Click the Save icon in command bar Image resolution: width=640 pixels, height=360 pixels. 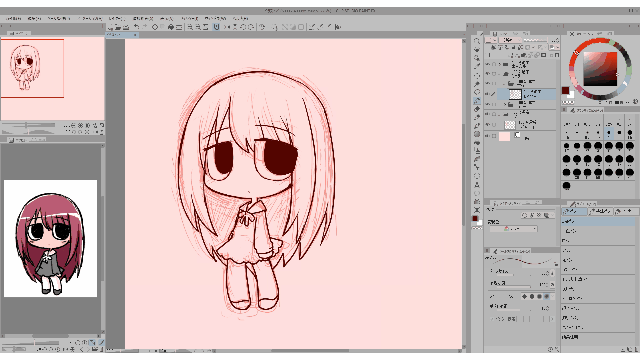click(126, 27)
